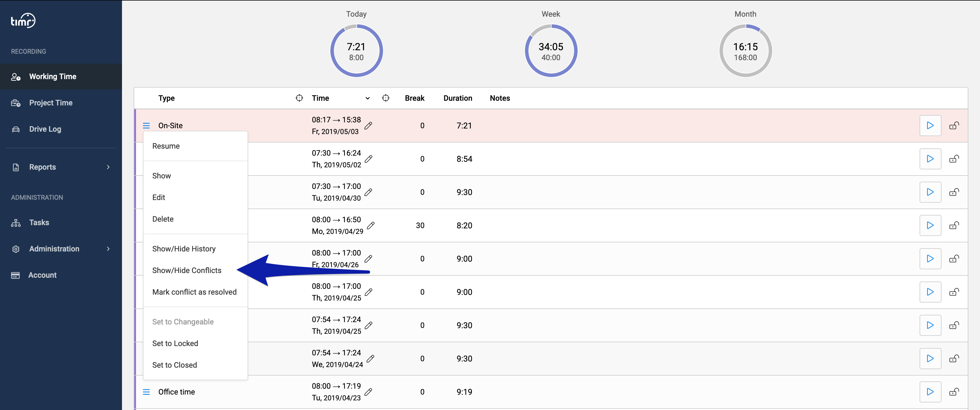
Task: Click the Working Time person-clock icon
Action: click(15, 77)
